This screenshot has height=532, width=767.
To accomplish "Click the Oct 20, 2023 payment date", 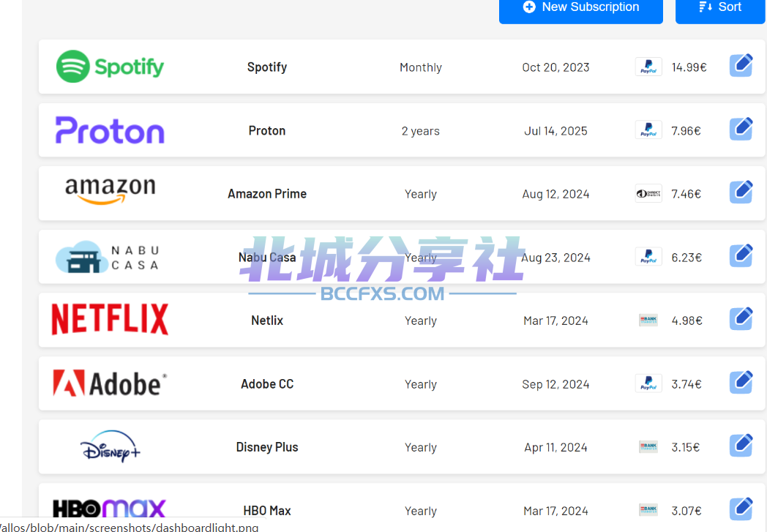I will (555, 67).
